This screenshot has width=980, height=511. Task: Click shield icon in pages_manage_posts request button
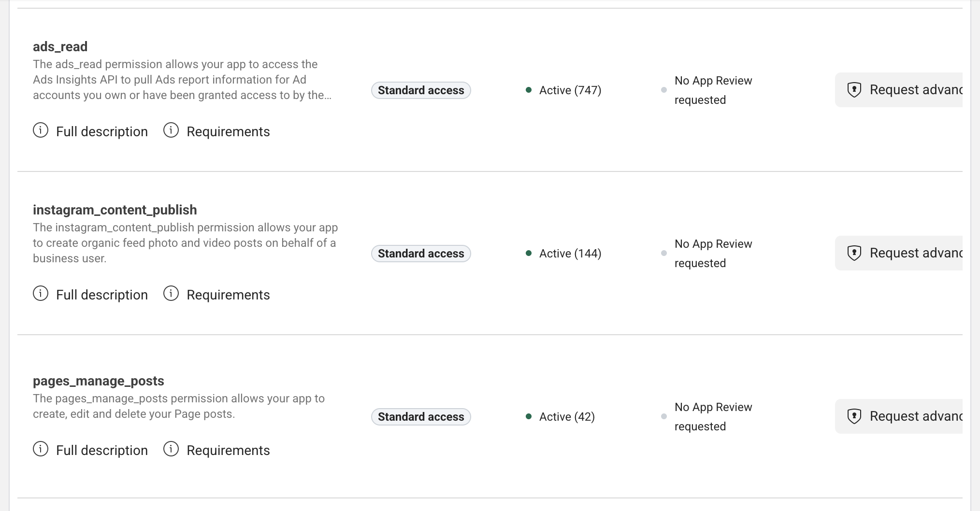[x=854, y=416]
